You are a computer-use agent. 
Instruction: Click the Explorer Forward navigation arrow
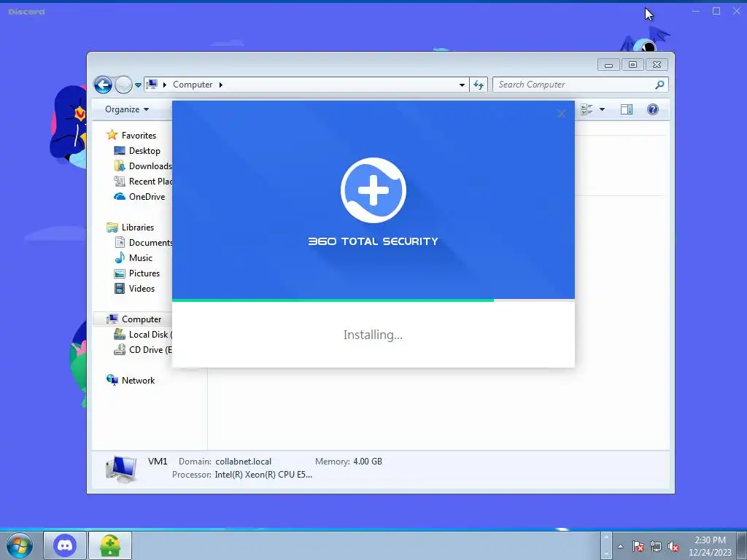[x=124, y=85]
